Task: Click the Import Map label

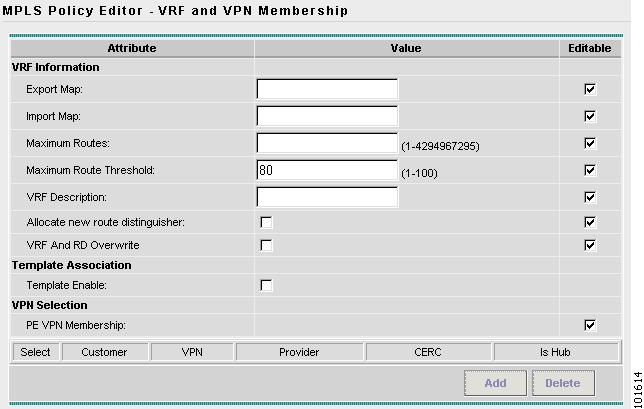Action: (53, 116)
